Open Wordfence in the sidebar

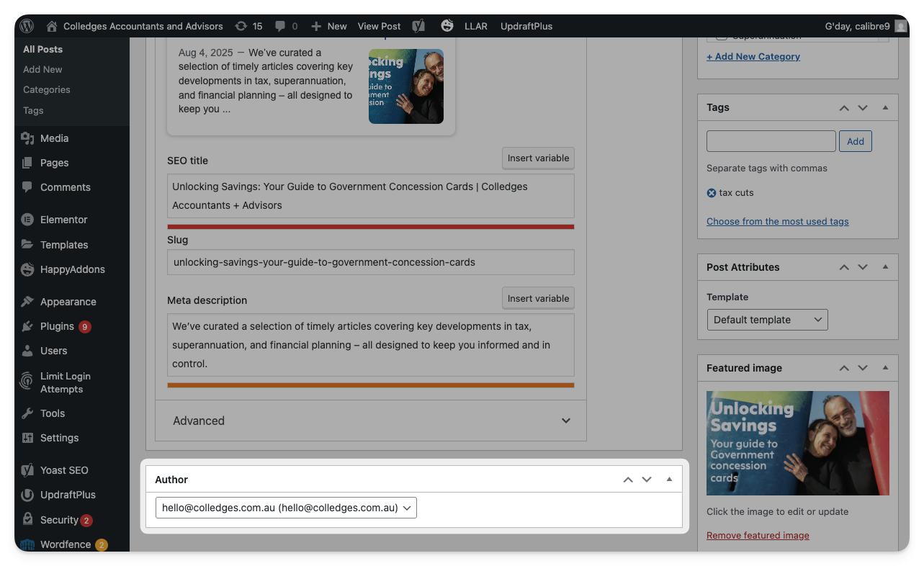(x=65, y=544)
